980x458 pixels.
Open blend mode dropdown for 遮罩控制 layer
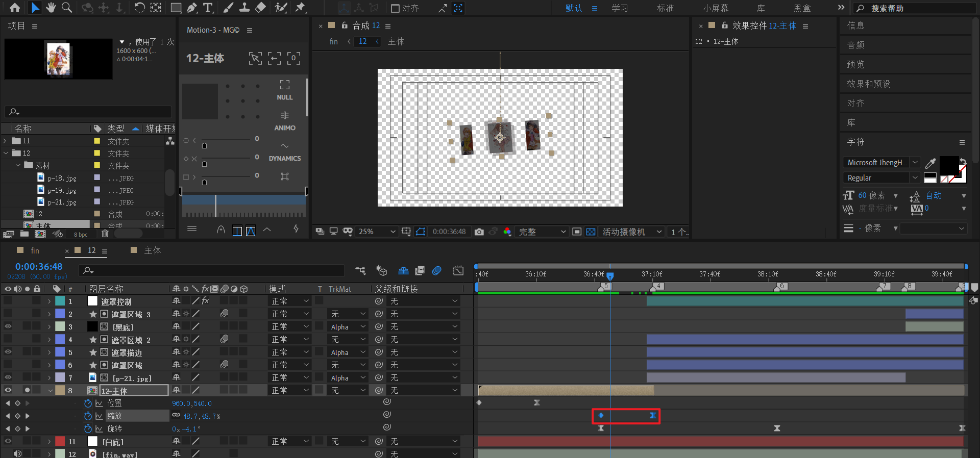click(289, 301)
